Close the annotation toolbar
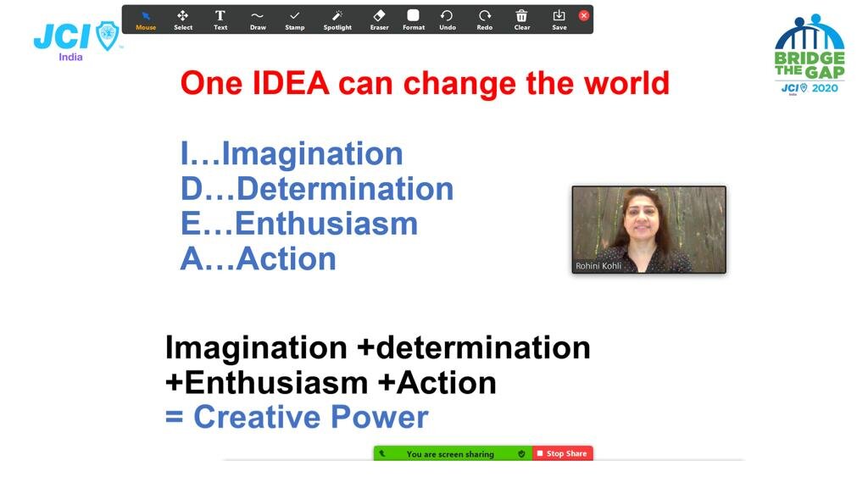The width and height of the screenshot is (868, 488). click(x=583, y=15)
